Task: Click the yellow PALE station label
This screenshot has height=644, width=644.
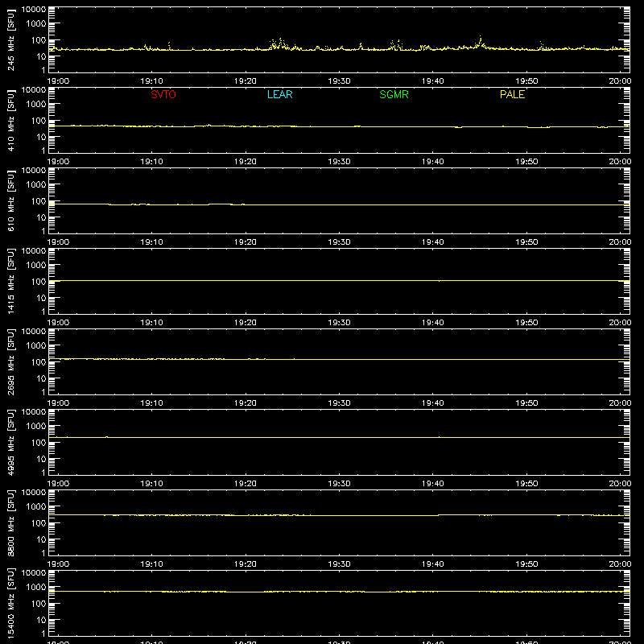Action: (x=512, y=94)
